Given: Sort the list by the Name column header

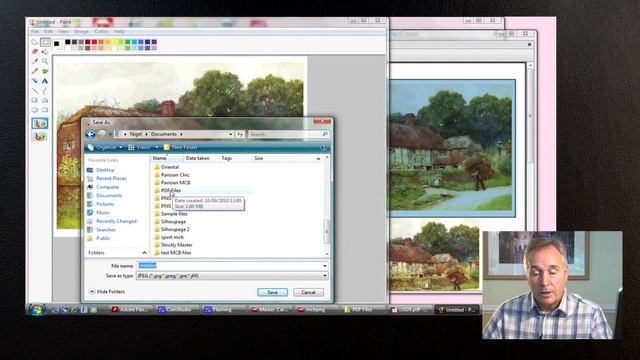Looking at the screenshot, I should (167, 158).
